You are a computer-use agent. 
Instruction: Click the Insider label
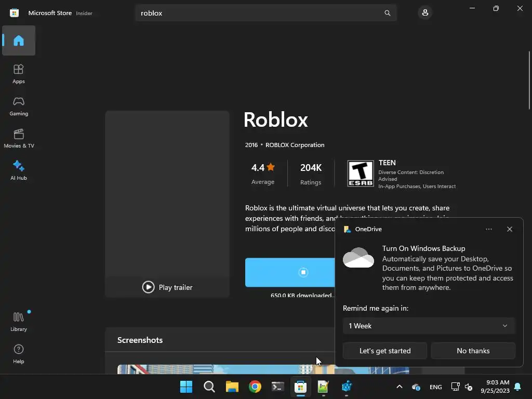[84, 13]
